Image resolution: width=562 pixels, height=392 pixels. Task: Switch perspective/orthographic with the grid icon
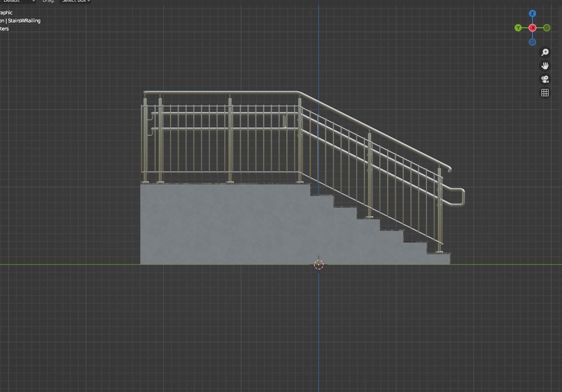pos(545,93)
